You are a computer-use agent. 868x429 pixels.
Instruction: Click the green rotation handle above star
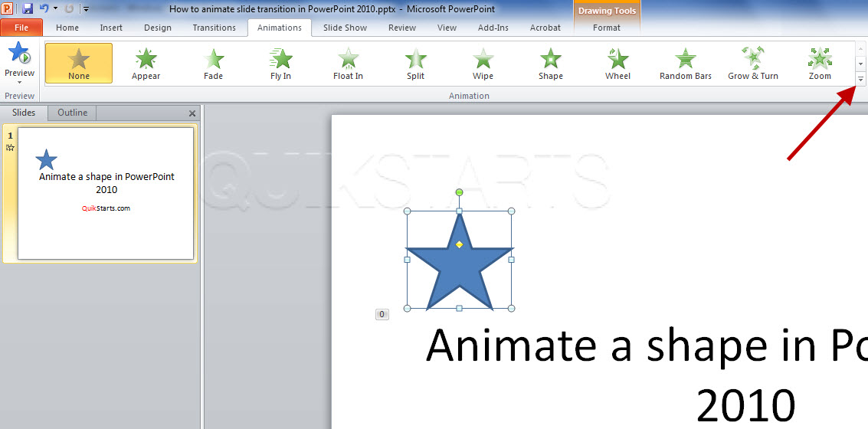pyautogui.click(x=459, y=192)
